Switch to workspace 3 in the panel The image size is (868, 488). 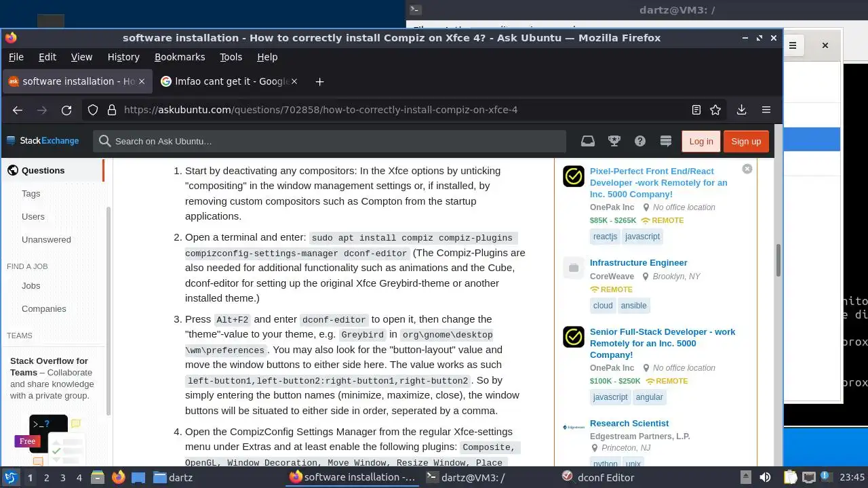[x=63, y=478]
